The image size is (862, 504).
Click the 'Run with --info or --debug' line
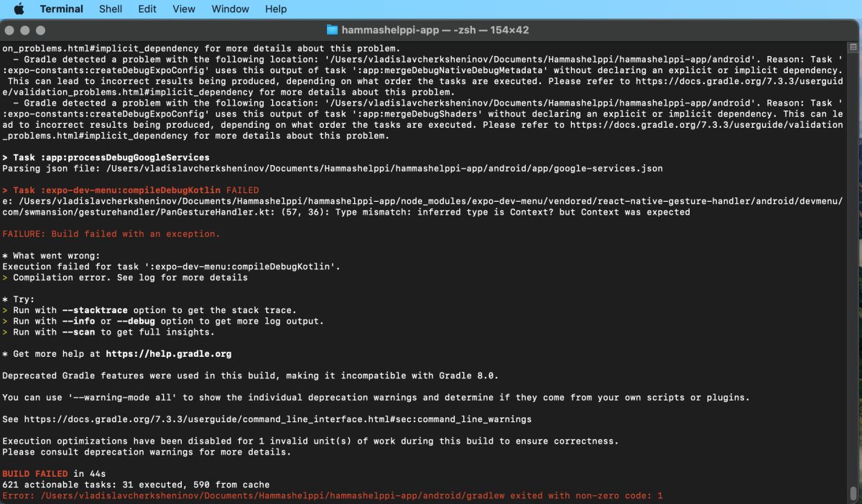163,321
